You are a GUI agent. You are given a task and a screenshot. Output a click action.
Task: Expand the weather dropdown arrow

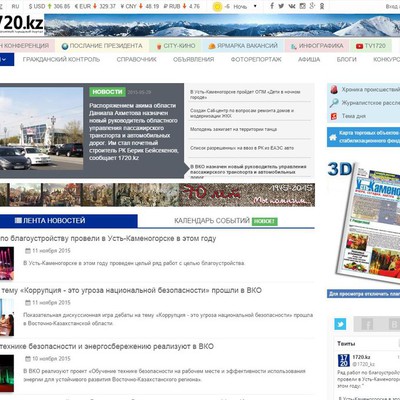(255, 6)
